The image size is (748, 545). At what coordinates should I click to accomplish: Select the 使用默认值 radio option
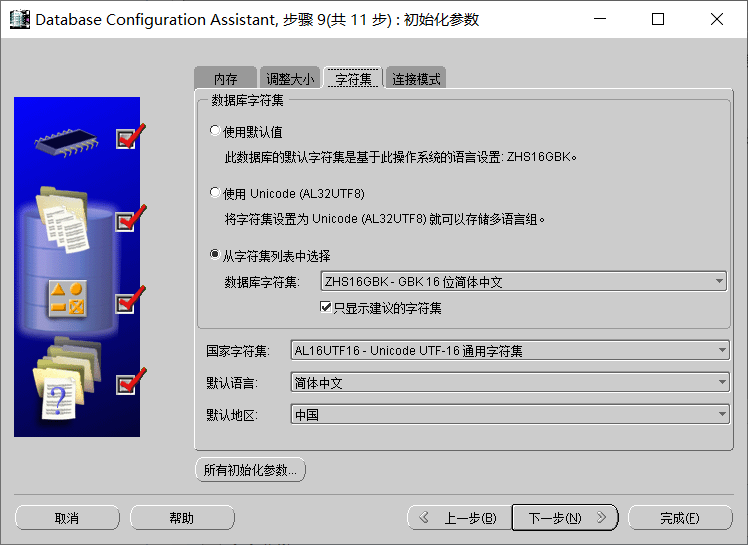click(x=215, y=131)
